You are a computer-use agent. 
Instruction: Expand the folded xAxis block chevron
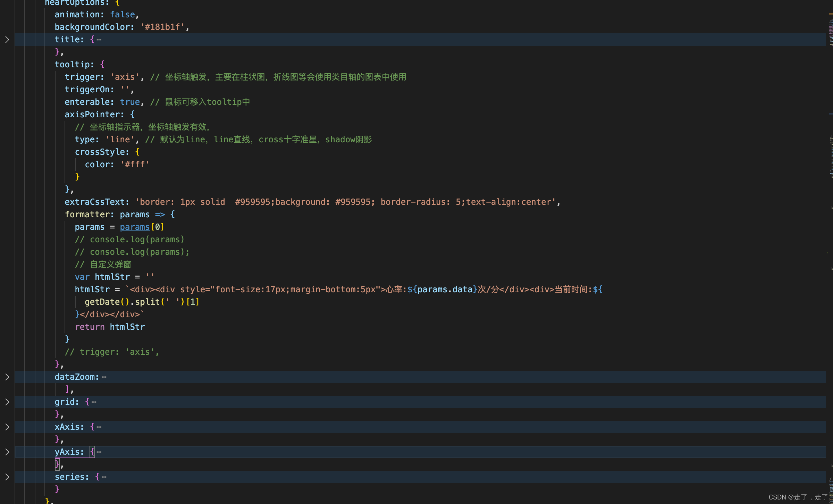point(7,427)
